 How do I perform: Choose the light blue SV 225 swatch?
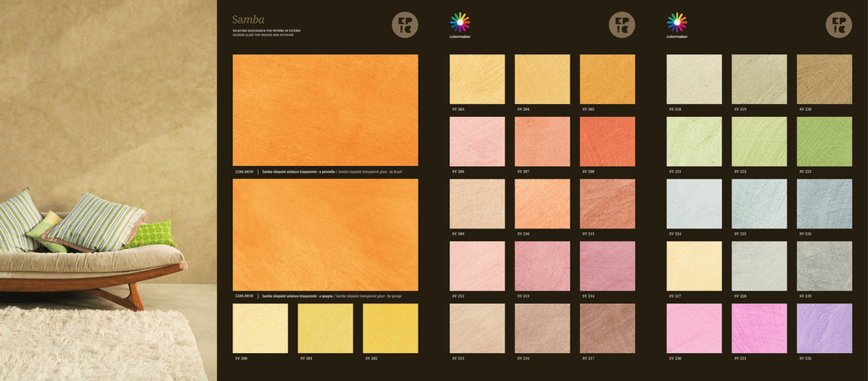pos(759,203)
